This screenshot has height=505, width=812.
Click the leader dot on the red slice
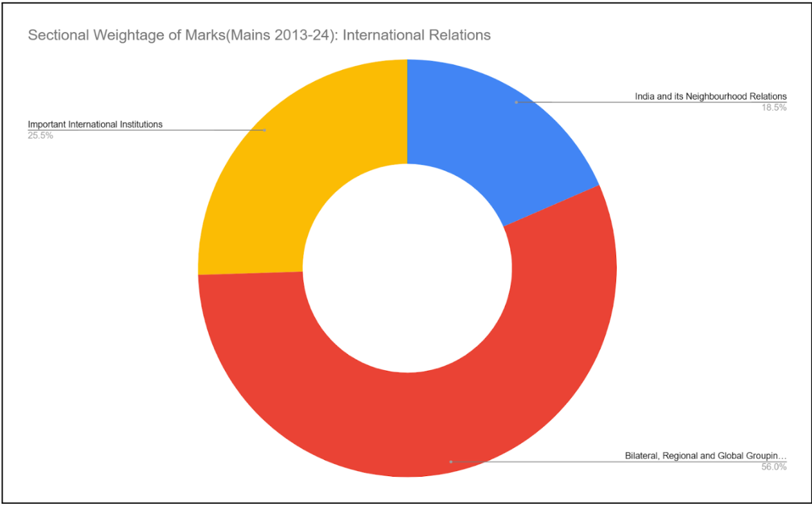point(451,461)
